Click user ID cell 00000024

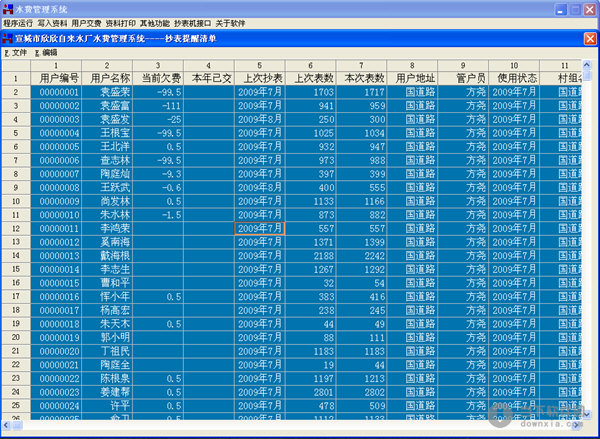click(x=56, y=406)
